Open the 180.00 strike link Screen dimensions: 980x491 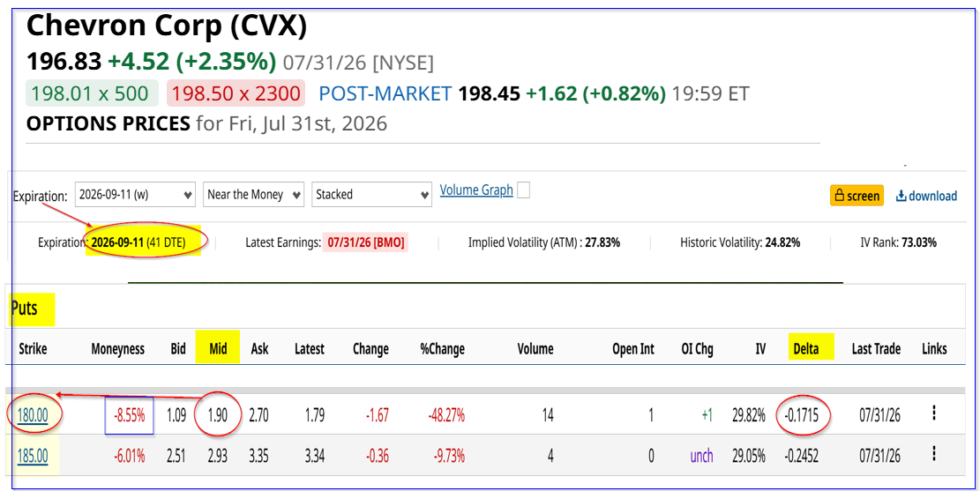34,415
